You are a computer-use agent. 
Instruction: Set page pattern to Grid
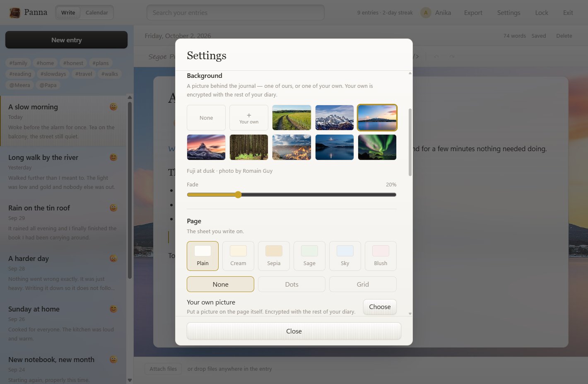pyautogui.click(x=363, y=284)
